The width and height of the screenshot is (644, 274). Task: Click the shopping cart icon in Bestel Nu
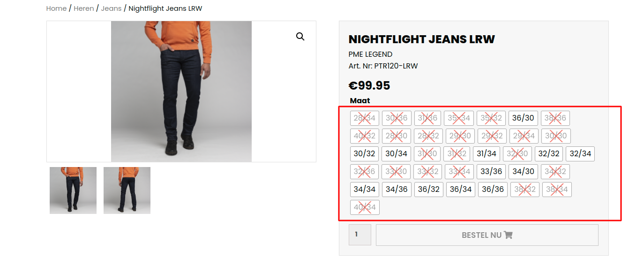pos(508,235)
